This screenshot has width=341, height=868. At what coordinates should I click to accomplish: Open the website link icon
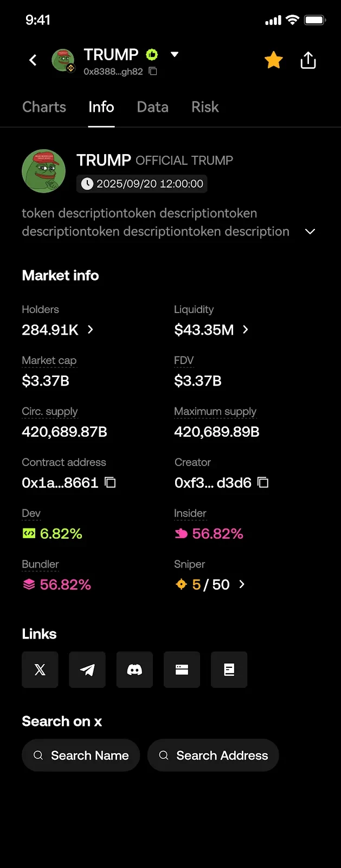pos(182,670)
